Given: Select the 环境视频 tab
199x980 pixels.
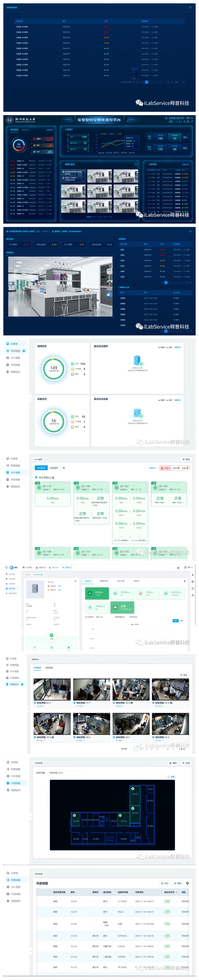Looking at the screenshot, I should [37, 668].
